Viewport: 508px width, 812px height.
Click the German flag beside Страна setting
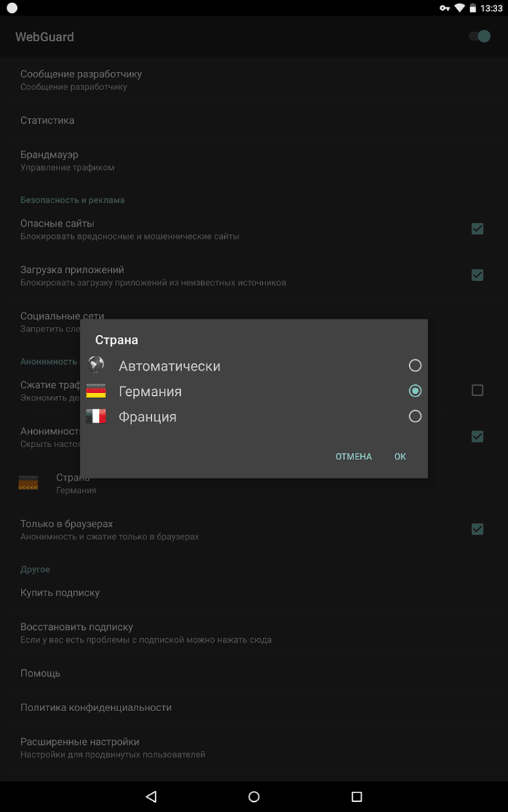coord(28,483)
